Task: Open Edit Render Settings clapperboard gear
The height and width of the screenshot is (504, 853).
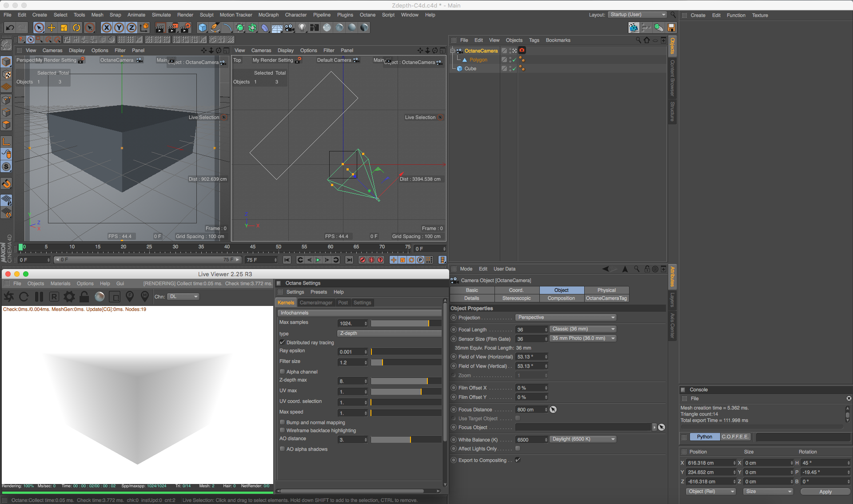Action: point(185,28)
